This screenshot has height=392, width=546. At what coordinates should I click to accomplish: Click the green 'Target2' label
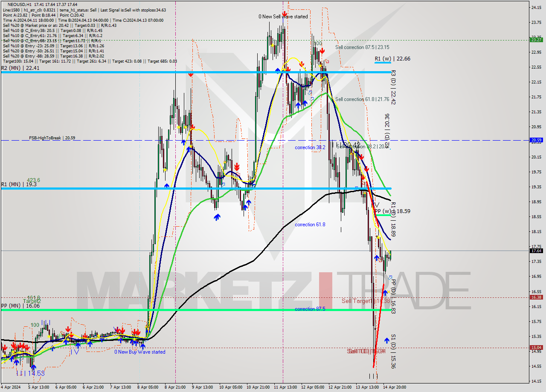(x=32, y=301)
